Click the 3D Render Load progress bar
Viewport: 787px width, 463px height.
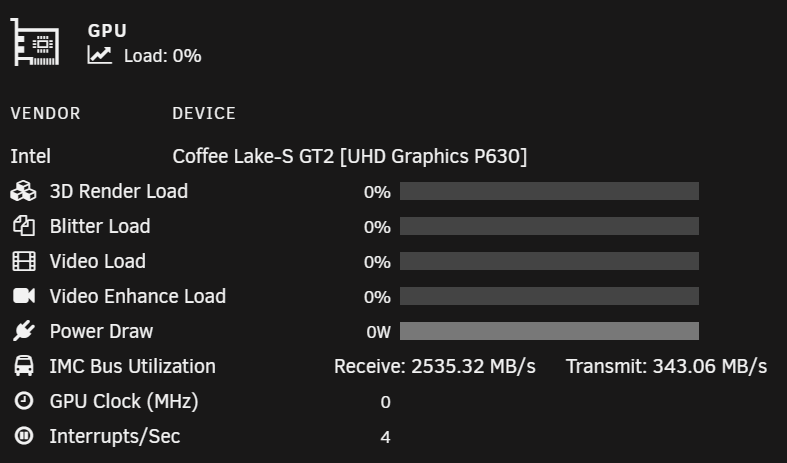coord(549,191)
